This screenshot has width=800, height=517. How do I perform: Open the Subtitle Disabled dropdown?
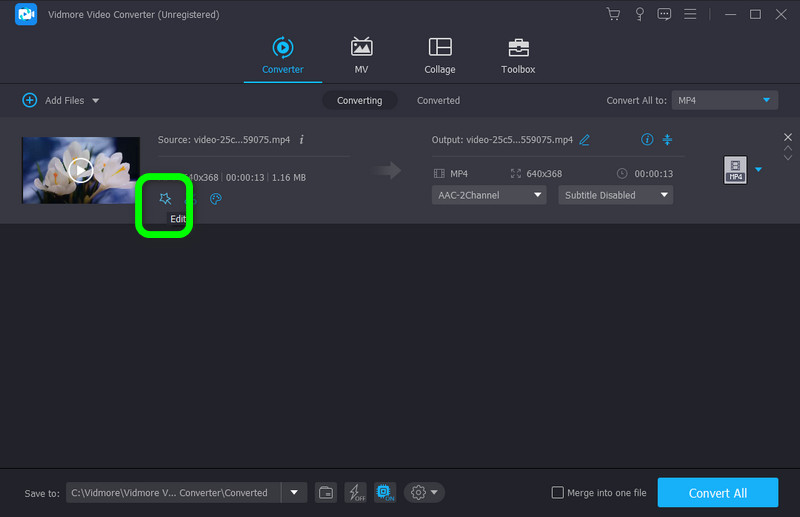coord(615,195)
